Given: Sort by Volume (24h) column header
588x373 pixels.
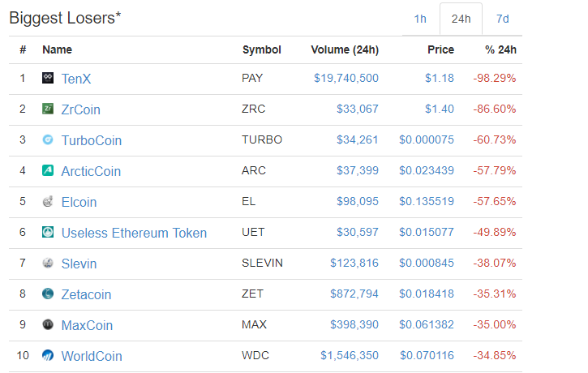Looking at the screenshot, I should 345,49.
